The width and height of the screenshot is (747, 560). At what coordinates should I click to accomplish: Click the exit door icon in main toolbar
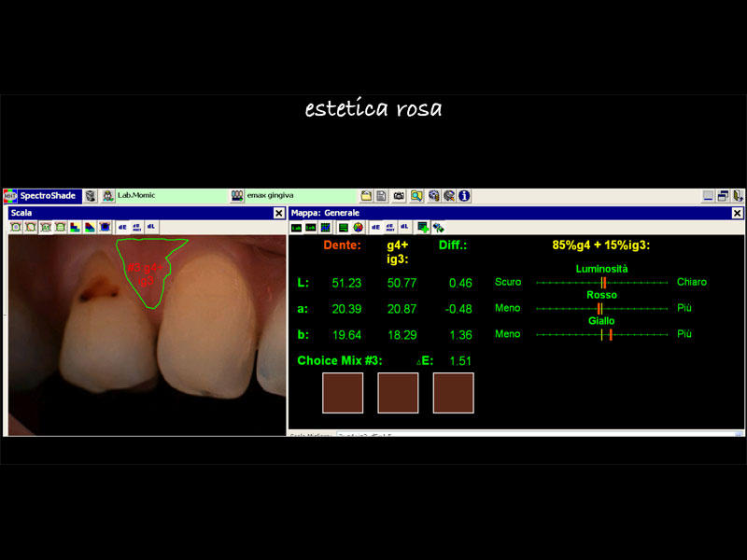click(x=738, y=196)
